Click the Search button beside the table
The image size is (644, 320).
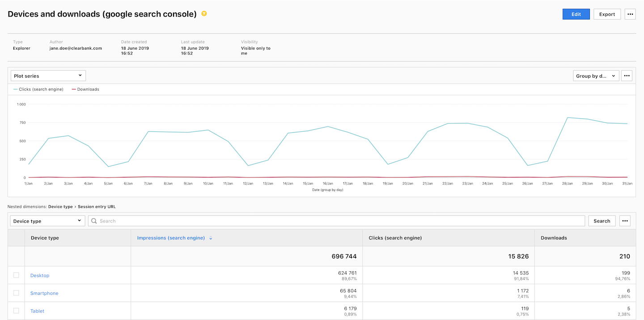click(x=602, y=221)
